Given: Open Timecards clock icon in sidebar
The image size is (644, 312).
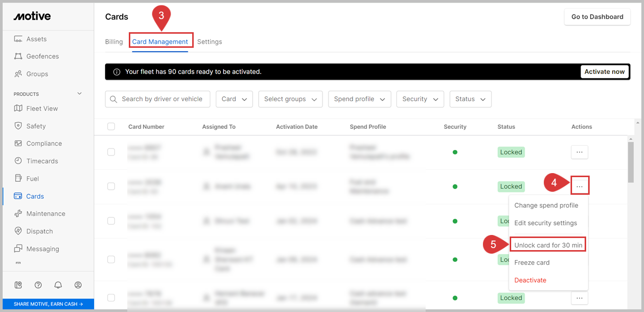Looking at the screenshot, I should [x=18, y=161].
